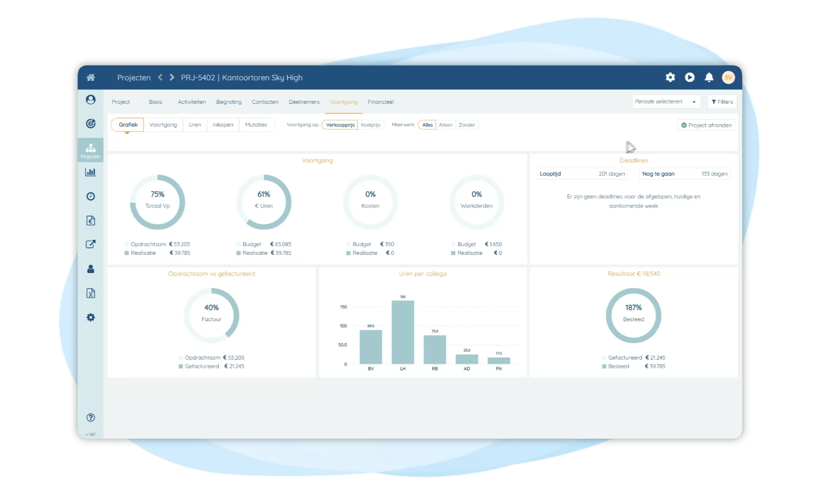The image size is (819, 504).
Task: Click the play button icon in the header
Action: (690, 78)
